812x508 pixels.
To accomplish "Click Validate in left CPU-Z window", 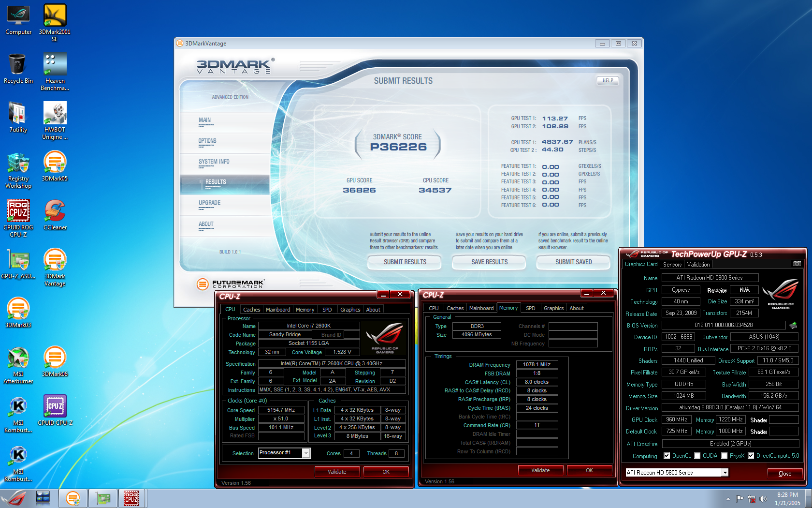I will pos(337,472).
